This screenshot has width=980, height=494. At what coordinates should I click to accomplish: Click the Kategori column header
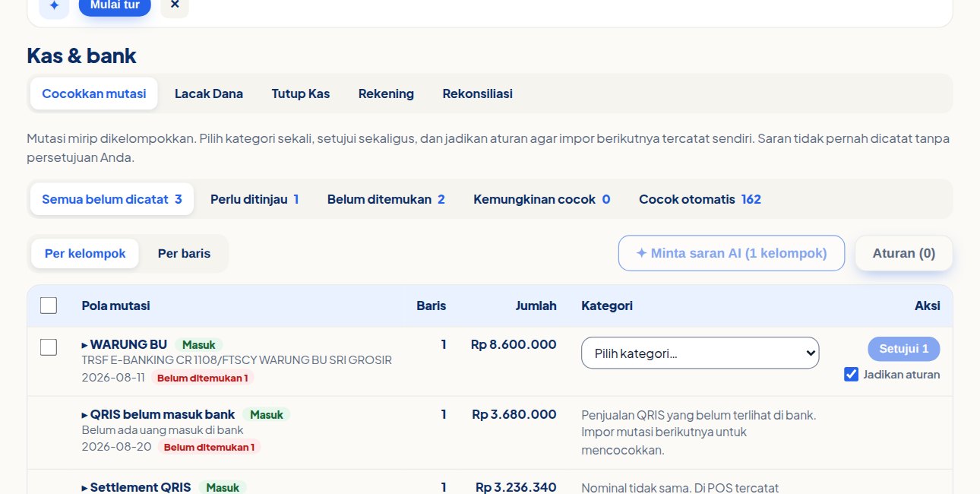607,306
